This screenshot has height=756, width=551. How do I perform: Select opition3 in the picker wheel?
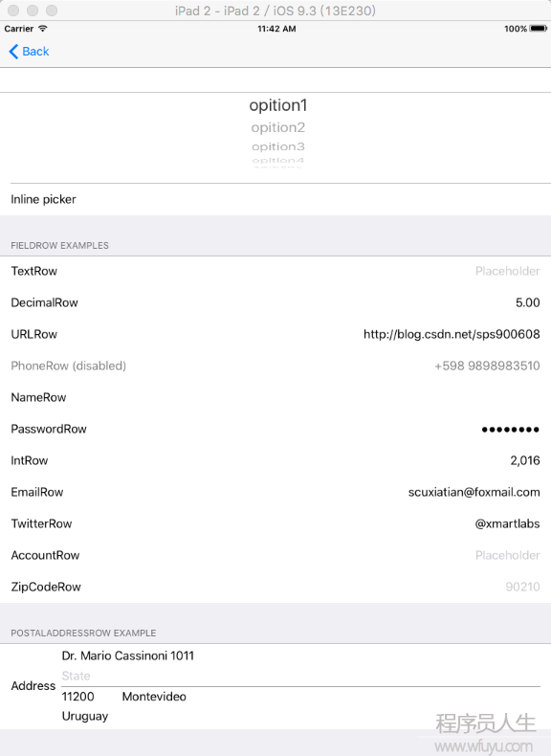tap(278, 146)
